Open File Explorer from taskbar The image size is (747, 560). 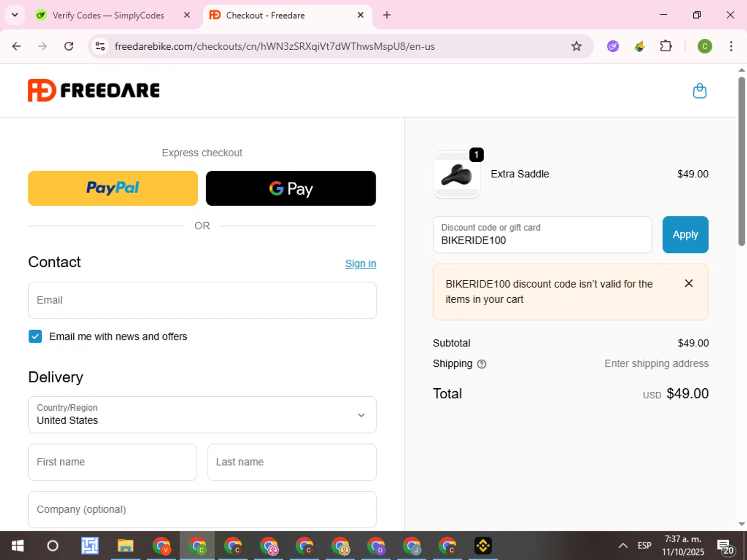pos(125,546)
